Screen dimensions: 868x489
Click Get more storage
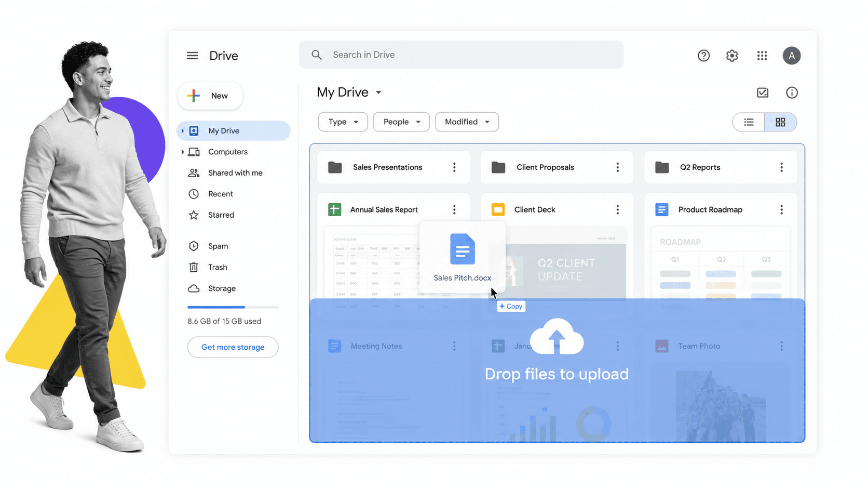(233, 347)
